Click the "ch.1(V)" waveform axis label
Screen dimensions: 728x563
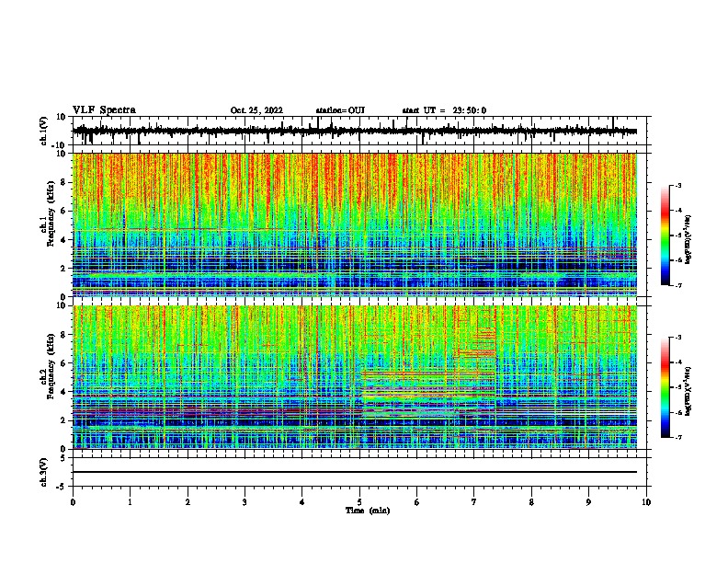pos(44,131)
